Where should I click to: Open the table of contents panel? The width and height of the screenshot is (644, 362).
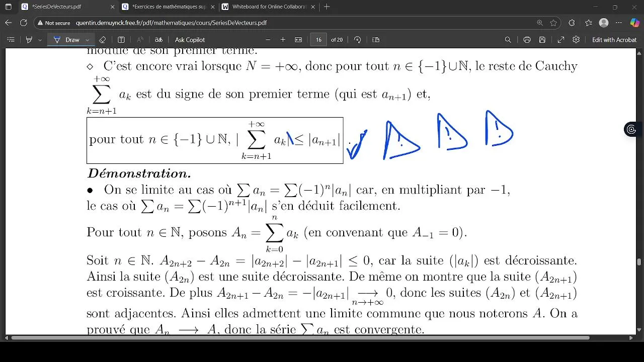[x=11, y=40]
